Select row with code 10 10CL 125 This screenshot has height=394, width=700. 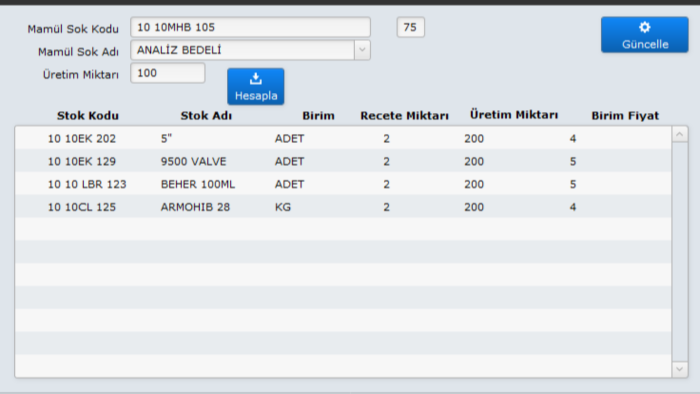(343, 207)
